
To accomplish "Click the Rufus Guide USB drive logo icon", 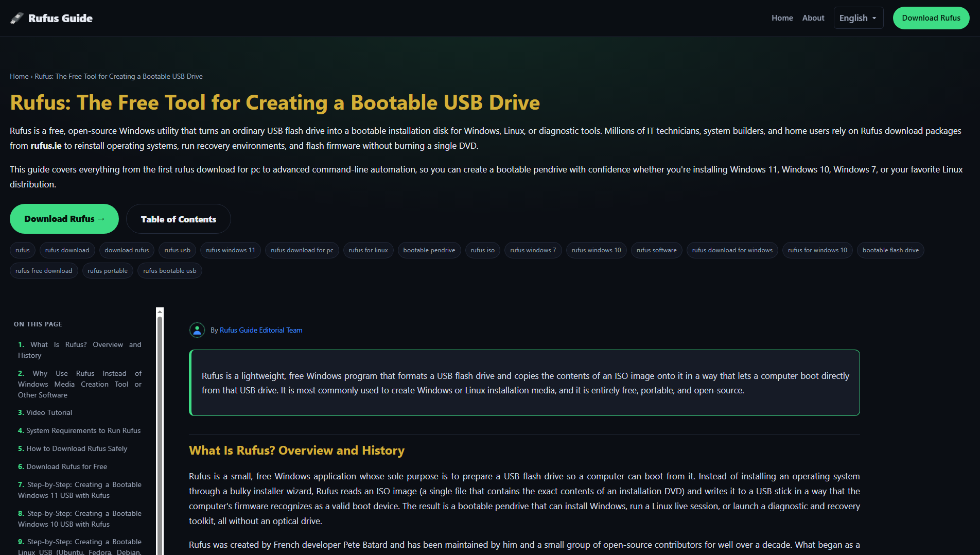I will point(17,18).
